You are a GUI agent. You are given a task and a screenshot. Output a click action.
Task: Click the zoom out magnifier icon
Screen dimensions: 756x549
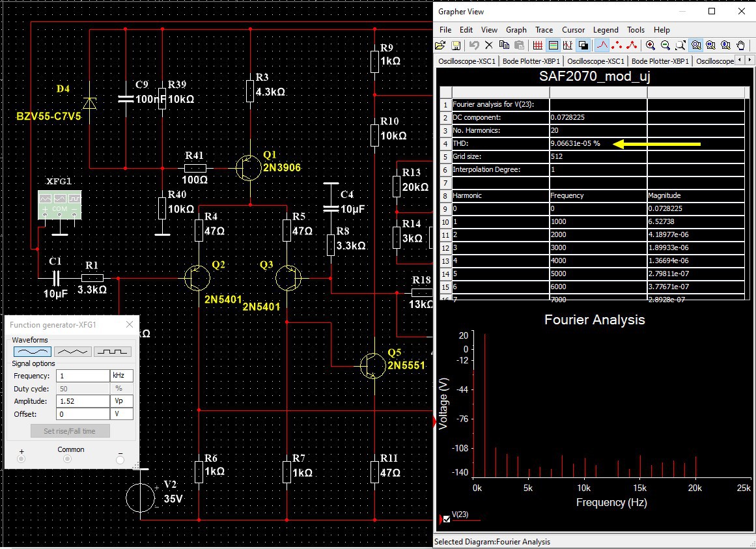(x=665, y=45)
